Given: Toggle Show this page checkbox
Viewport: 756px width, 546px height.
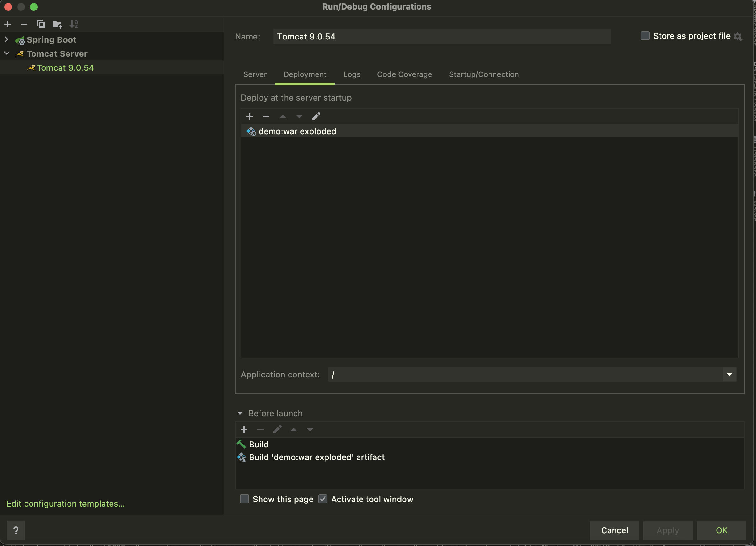Looking at the screenshot, I should (x=245, y=499).
